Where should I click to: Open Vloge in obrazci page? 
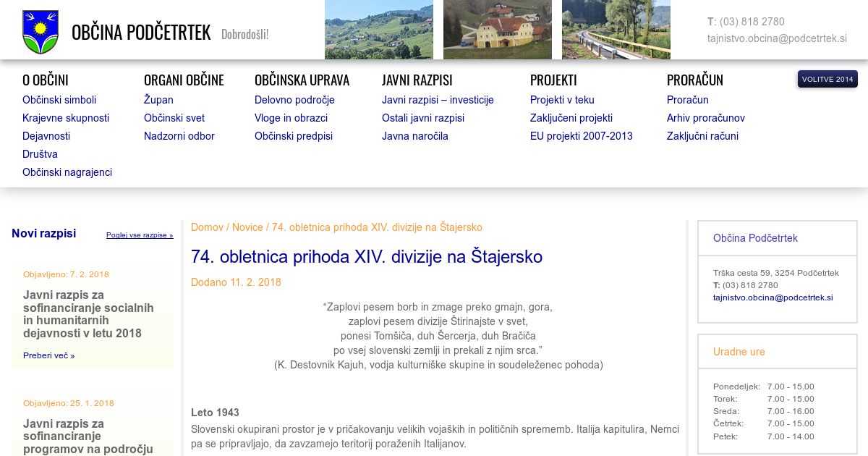pyautogui.click(x=291, y=118)
